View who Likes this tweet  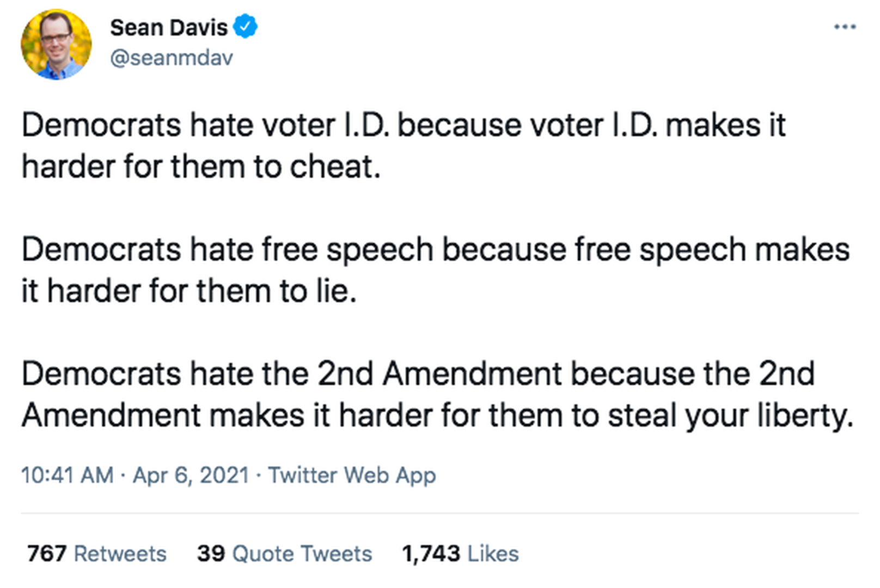point(493,554)
